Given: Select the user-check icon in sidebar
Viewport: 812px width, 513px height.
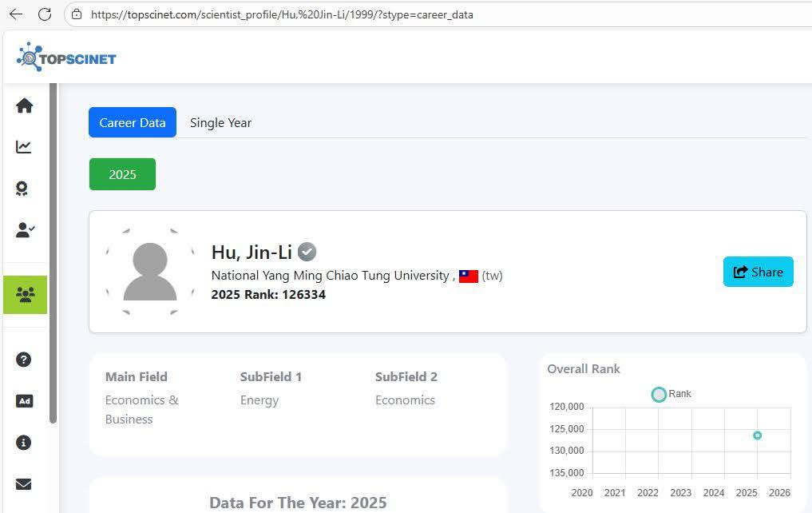Looking at the screenshot, I should coord(25,230).
